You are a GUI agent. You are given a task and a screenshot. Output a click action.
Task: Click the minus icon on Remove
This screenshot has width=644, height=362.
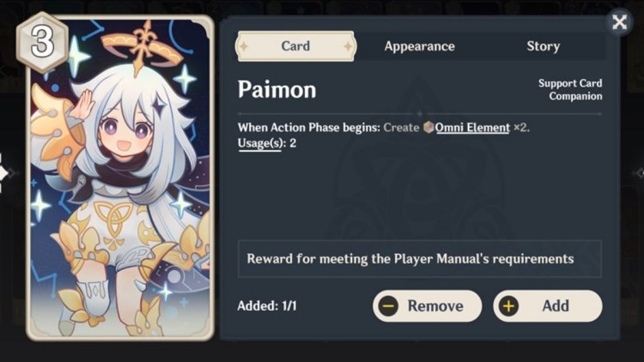[x=388, y=305]
